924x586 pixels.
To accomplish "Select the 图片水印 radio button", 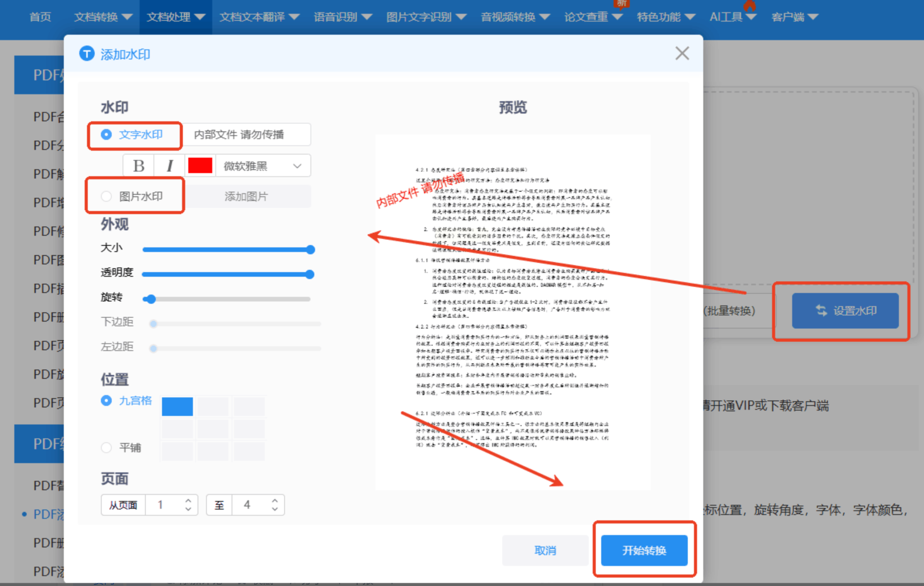I will point(106,196).
